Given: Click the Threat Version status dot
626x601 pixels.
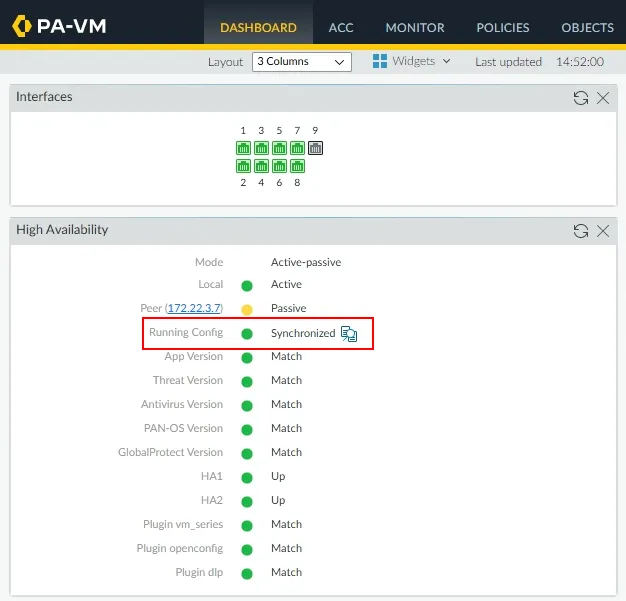Looking at the screenshot, I should tap(247, 382).
